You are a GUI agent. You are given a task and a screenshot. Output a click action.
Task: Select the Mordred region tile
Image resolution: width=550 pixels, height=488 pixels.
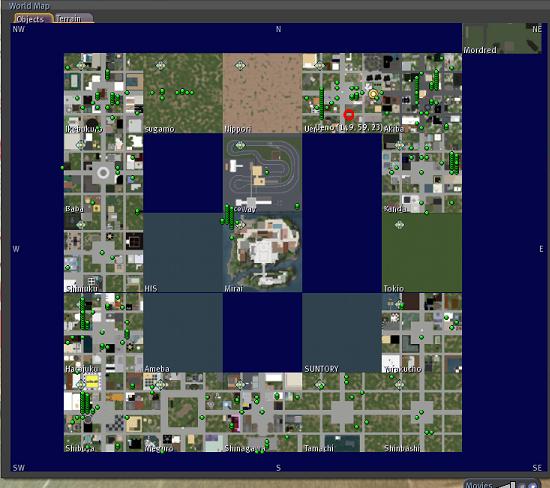pyautogui.click(x=502, y=39)
